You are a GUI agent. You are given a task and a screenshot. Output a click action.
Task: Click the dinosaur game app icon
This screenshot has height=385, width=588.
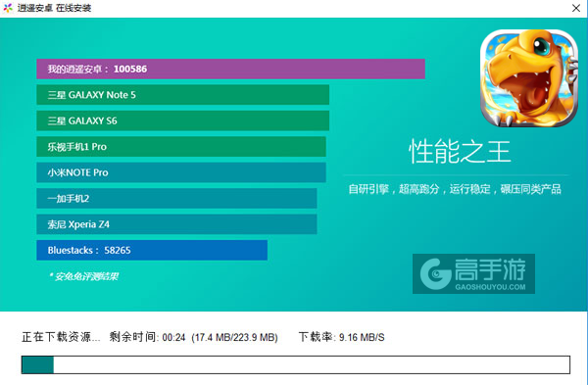click(x=529, y=78)
